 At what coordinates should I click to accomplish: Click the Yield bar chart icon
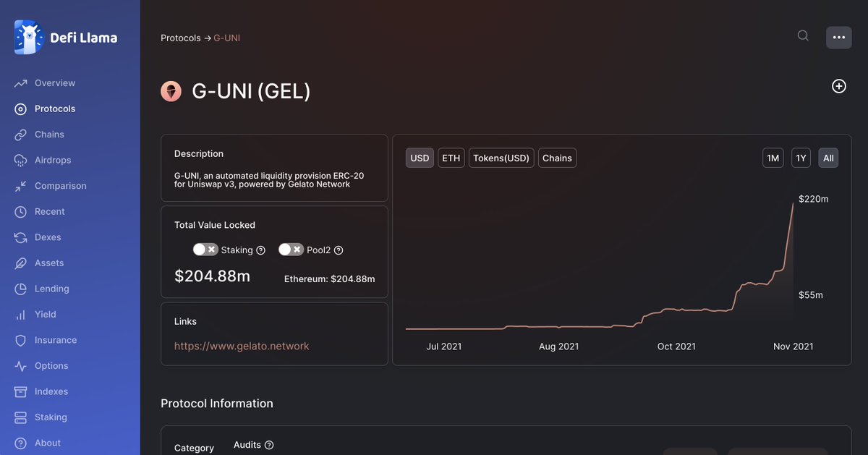(x=20, y=315)
